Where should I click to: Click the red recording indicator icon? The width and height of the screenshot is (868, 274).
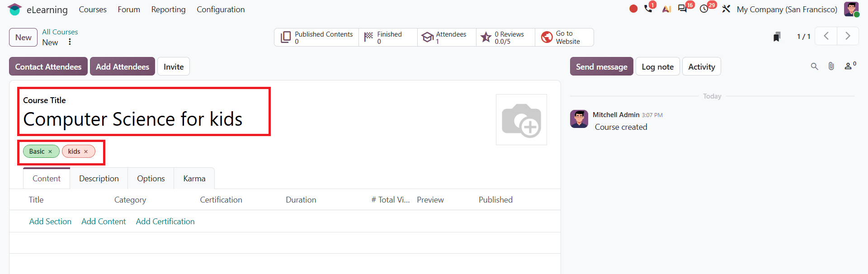[633, 9]
